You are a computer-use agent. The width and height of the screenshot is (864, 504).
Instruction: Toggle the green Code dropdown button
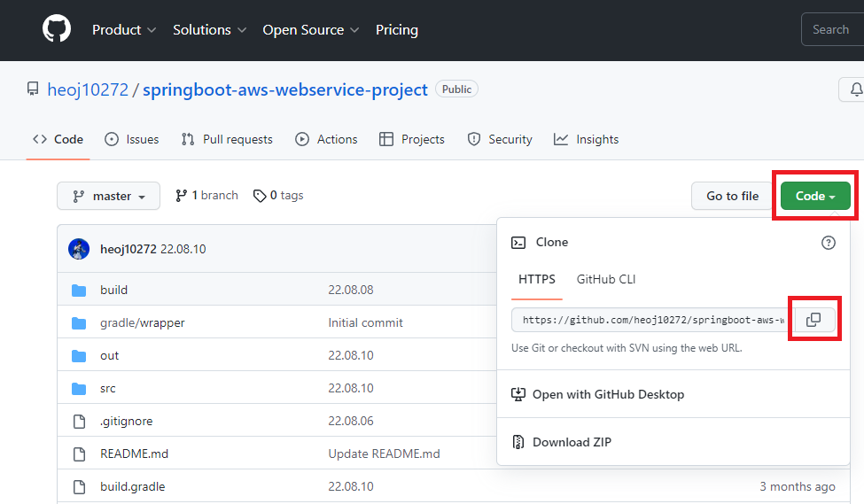[815, 196]
